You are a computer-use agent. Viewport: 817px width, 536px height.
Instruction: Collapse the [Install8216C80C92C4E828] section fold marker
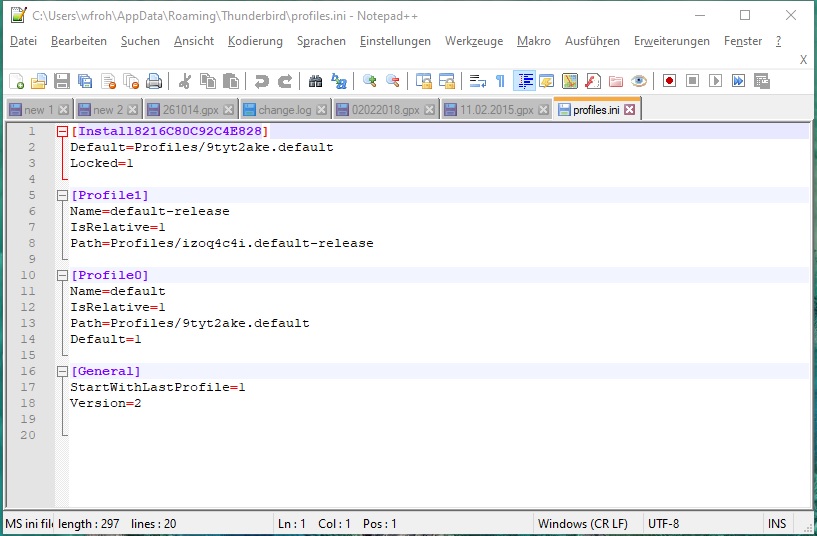(x=63, y=131)
